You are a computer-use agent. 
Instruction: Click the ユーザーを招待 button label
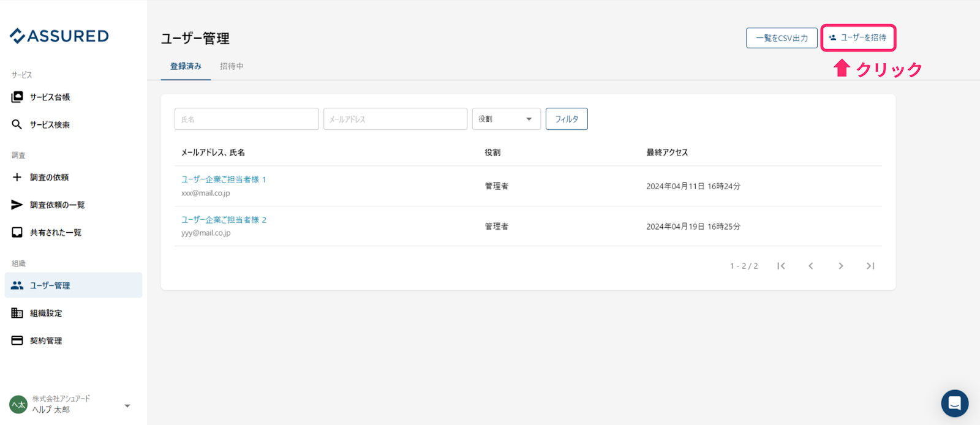pyautogui.click(x=864, y=37)
